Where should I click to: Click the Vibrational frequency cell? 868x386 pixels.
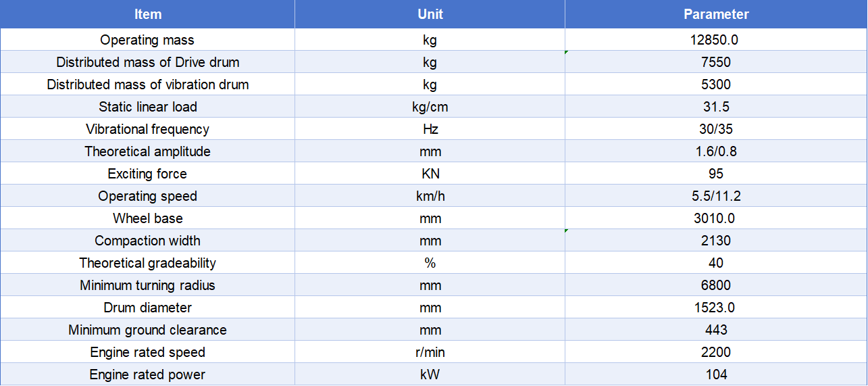click(x=147, y=129)
